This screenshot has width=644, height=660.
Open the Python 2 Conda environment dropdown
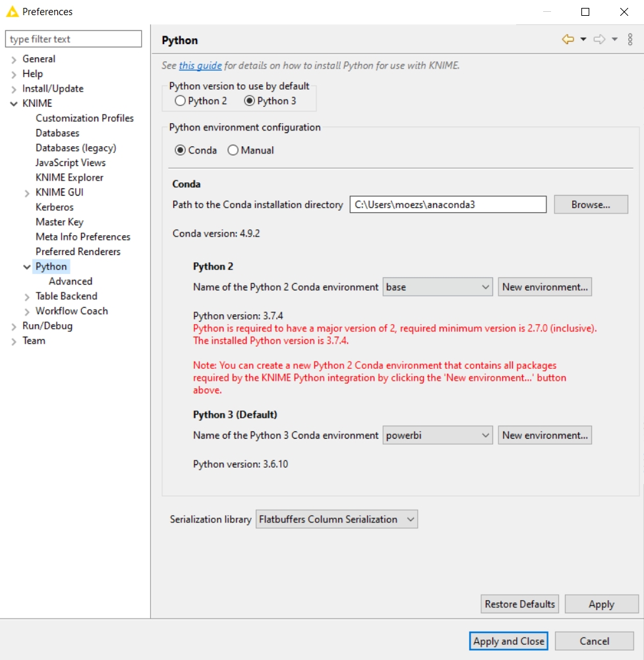(438, 287)
